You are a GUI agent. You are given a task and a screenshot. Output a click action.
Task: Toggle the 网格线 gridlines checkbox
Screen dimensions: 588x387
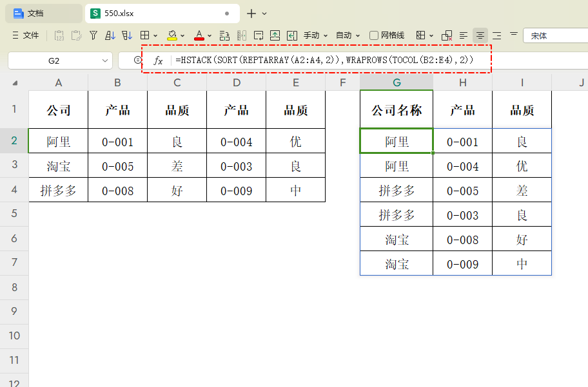pos(374,35)
